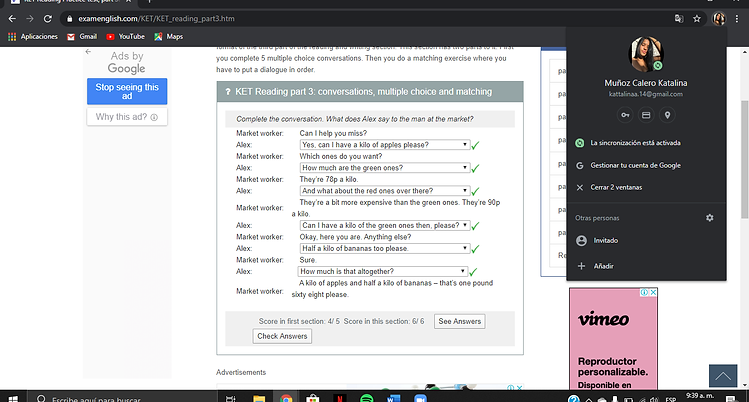Viewport: 749px width, 402px height.
Task: Click the ad info icon on Vimeo ad
Action: tap(644, 292)
